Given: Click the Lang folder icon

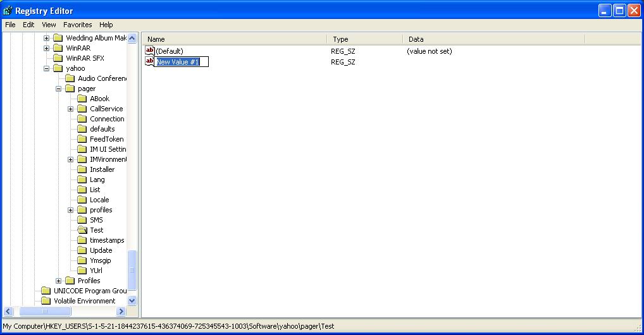Looking at the screenshot, I should (82, 180).
